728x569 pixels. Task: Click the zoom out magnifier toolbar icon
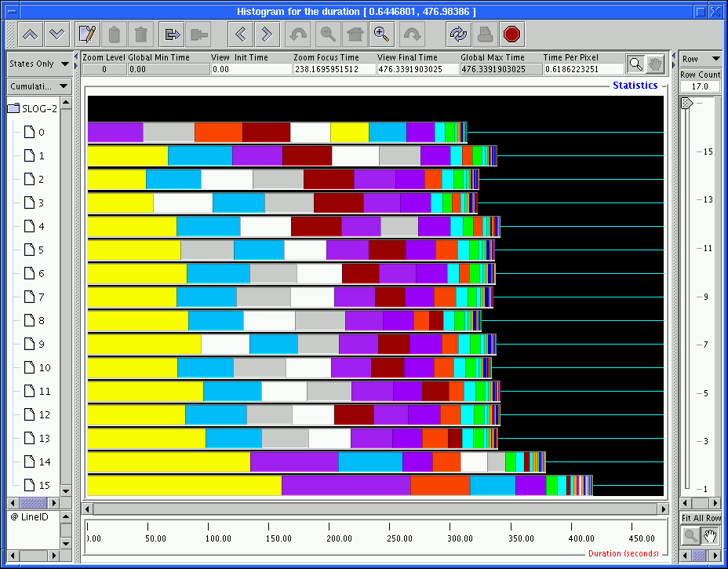click(328, 35)
